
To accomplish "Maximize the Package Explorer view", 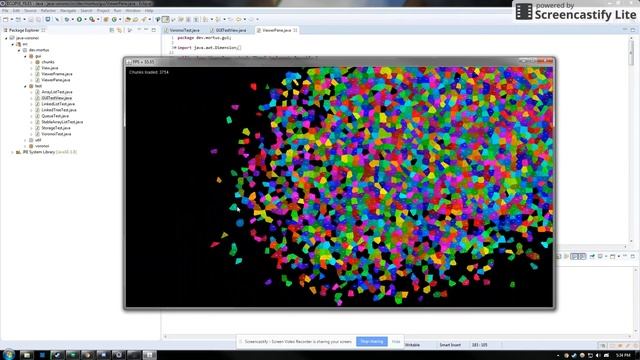I will pos(154,30).
